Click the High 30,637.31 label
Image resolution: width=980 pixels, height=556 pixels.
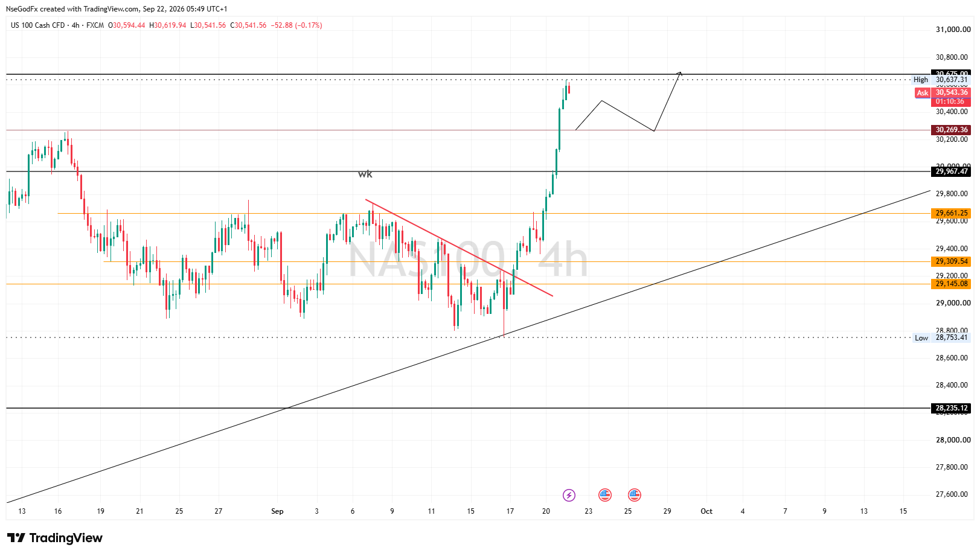941,80
